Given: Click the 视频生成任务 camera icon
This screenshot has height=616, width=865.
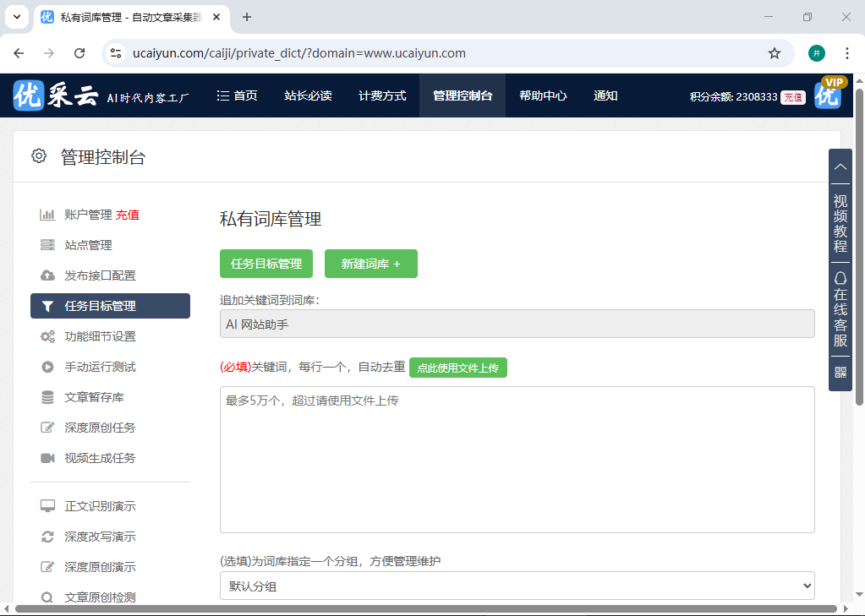Looking at the screenshot, I should click(x=48, y=457).
